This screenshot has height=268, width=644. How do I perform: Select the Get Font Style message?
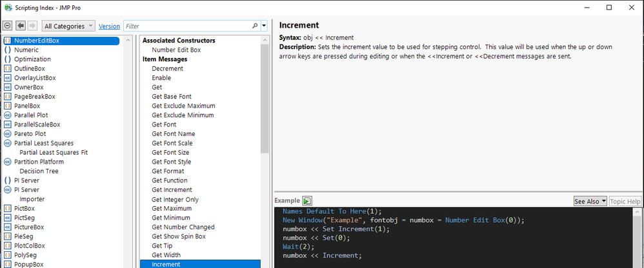[x=171, y=162]
